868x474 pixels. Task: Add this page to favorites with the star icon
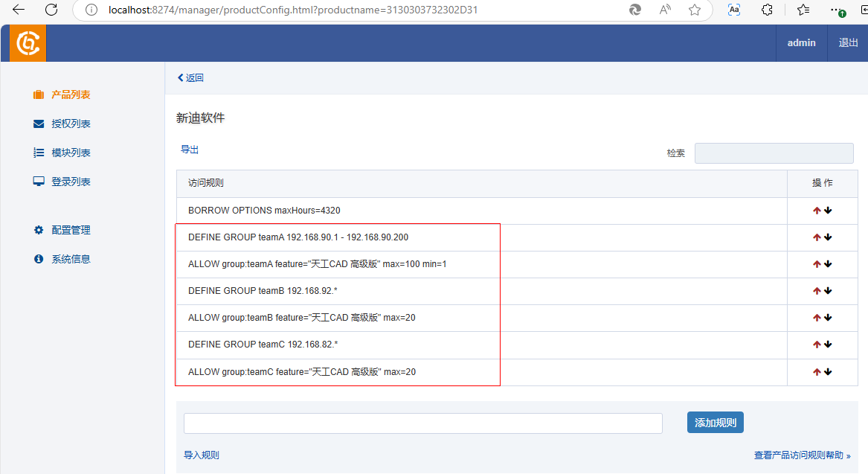(x=695, y=10)
